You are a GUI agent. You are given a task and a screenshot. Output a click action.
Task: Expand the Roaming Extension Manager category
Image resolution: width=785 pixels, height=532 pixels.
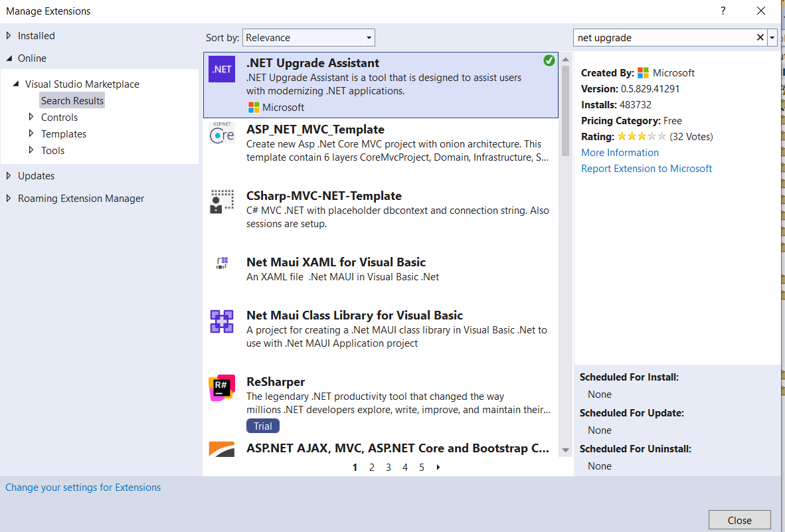9,198
